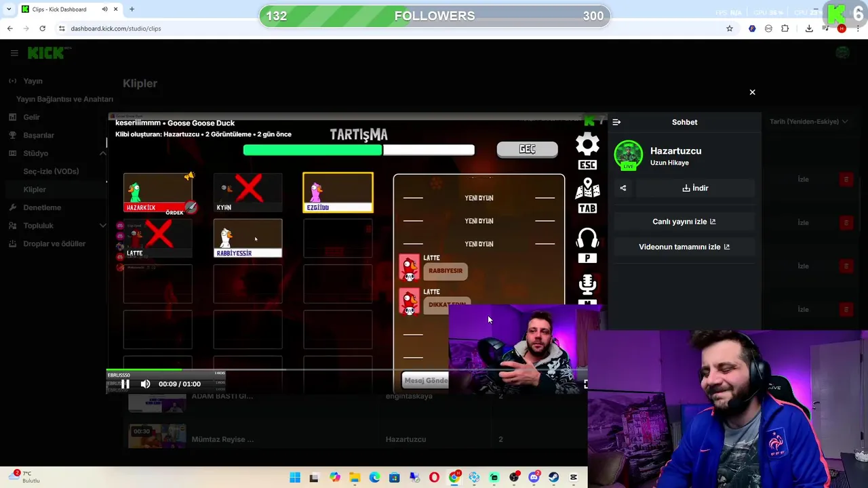The height and width of the screenshot is (488, 868).
Task: Seek on the clip progress bar
Action: tap(346, 369)
